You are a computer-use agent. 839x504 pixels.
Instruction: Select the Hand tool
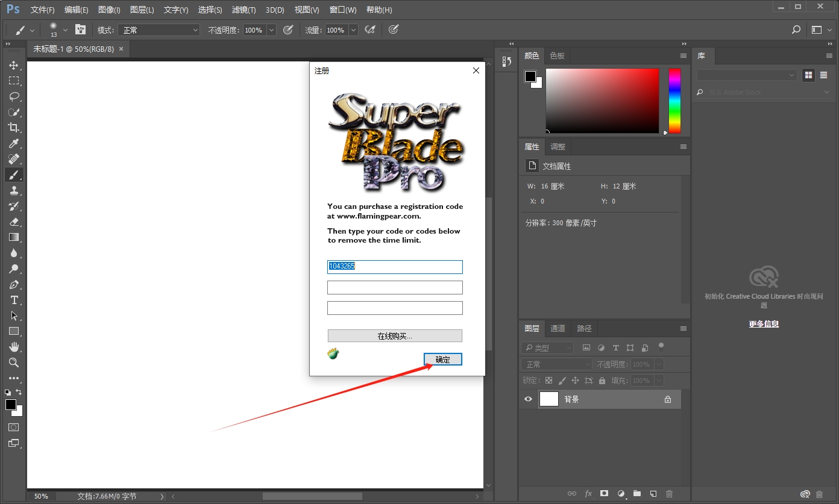[x=13, y=347]
